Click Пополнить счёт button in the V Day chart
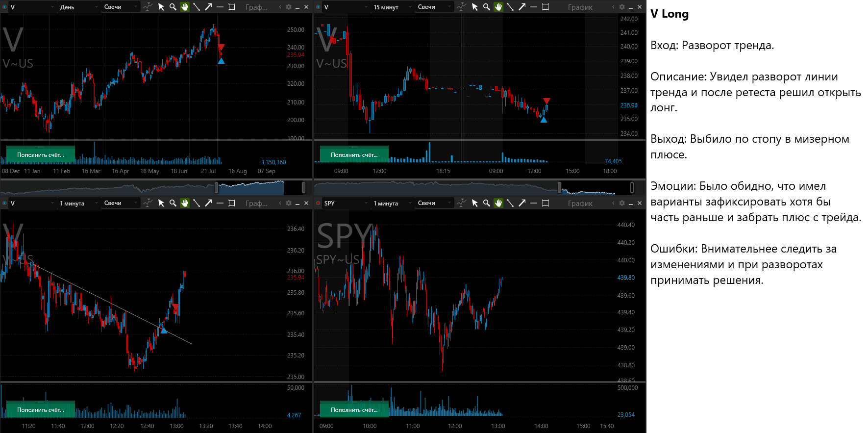Screen dimensions: 868x433 coord(41,154)
